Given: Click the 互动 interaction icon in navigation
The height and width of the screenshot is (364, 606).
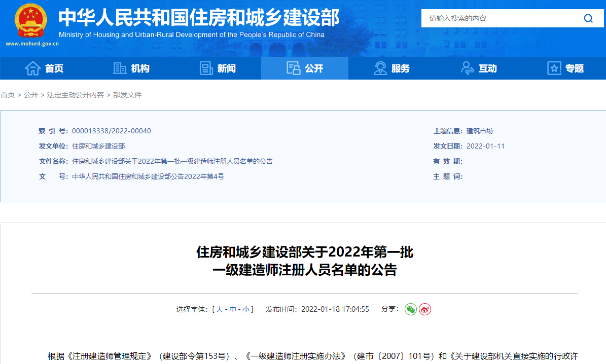Looking at the screenshot, I should [467, 68].
